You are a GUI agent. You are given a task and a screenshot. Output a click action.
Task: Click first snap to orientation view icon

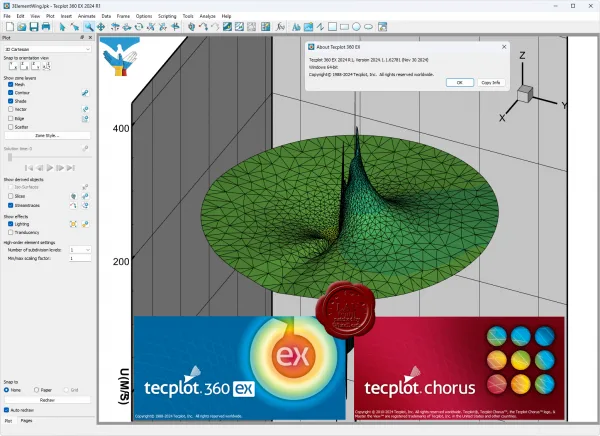(13, 66)
